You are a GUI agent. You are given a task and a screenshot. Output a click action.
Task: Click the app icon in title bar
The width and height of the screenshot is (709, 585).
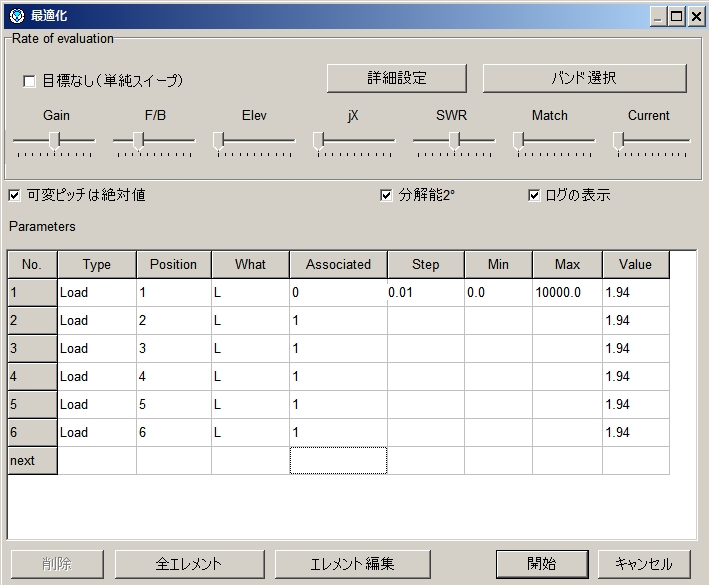coord(15,16)
